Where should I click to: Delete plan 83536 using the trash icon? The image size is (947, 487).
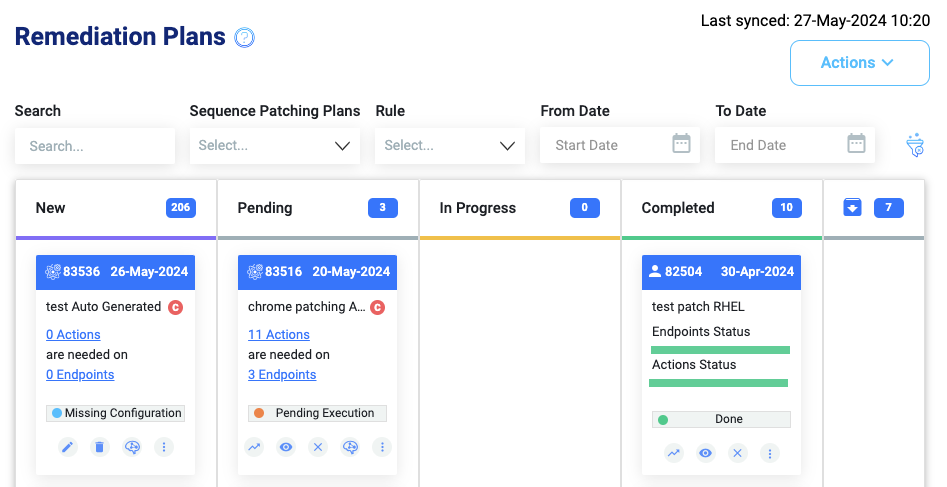coord(100,447)
